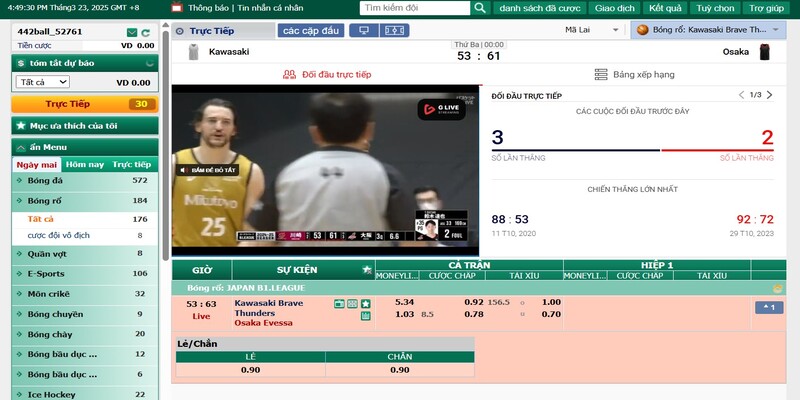The height and width of the screenshot is (400, 800).
Task: Click favorites star in SỰ KIỆN header
Action: [367, 270]
